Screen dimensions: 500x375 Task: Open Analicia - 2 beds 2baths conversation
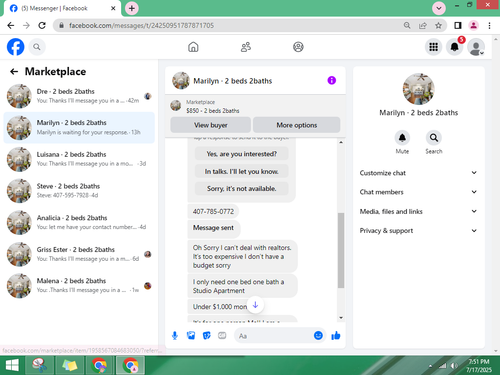[x=79, y=222]
